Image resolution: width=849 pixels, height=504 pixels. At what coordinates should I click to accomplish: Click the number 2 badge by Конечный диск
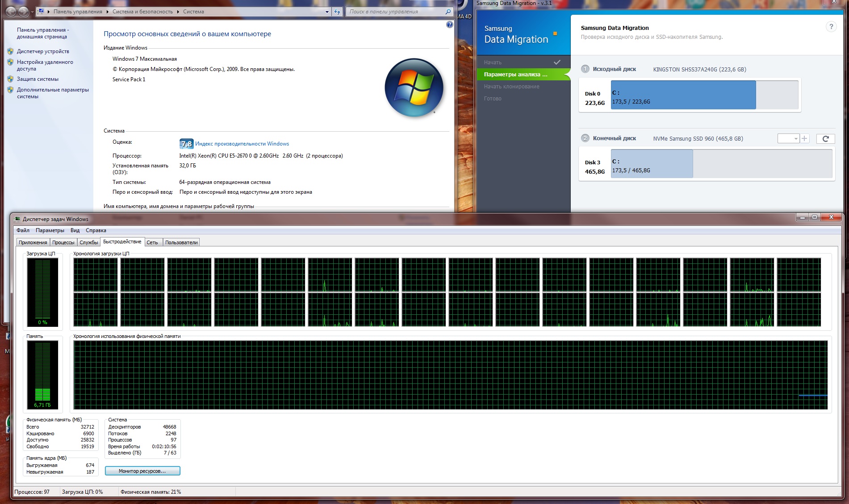[x=585, y=138]
